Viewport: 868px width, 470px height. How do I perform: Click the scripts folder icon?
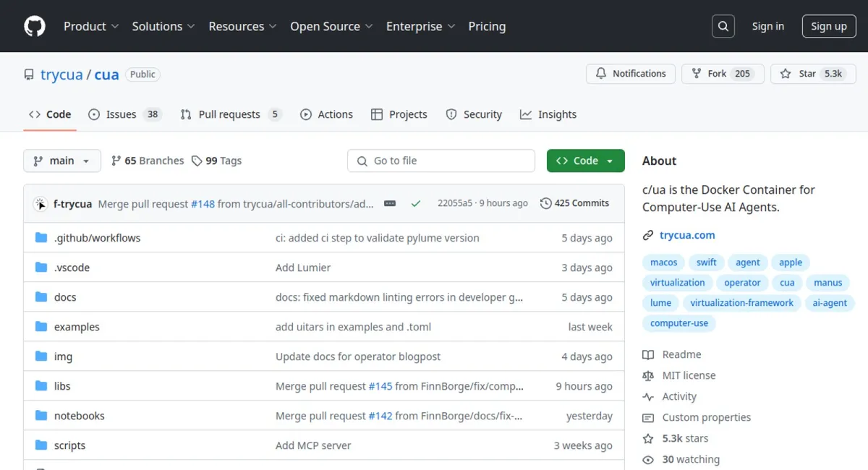(41, 445)
